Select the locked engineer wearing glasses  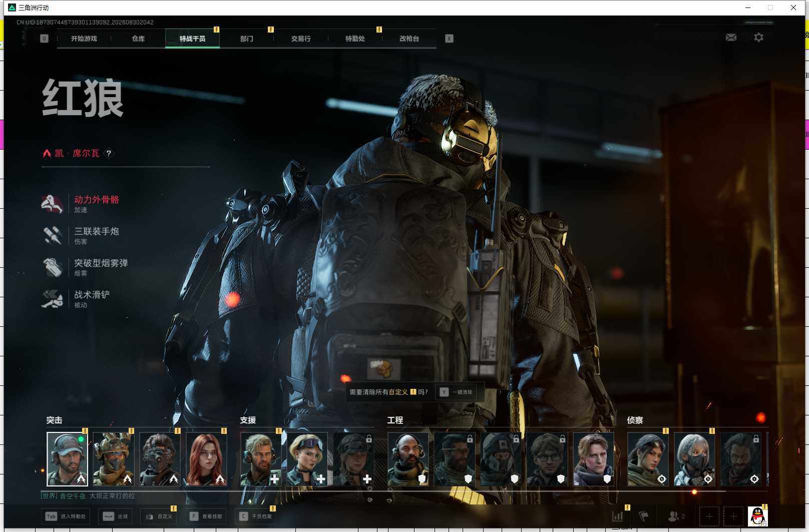point(547,459)
